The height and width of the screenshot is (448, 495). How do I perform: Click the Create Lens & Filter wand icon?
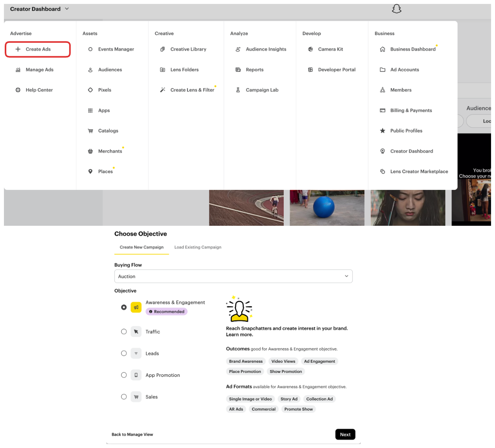click(163, 90)
